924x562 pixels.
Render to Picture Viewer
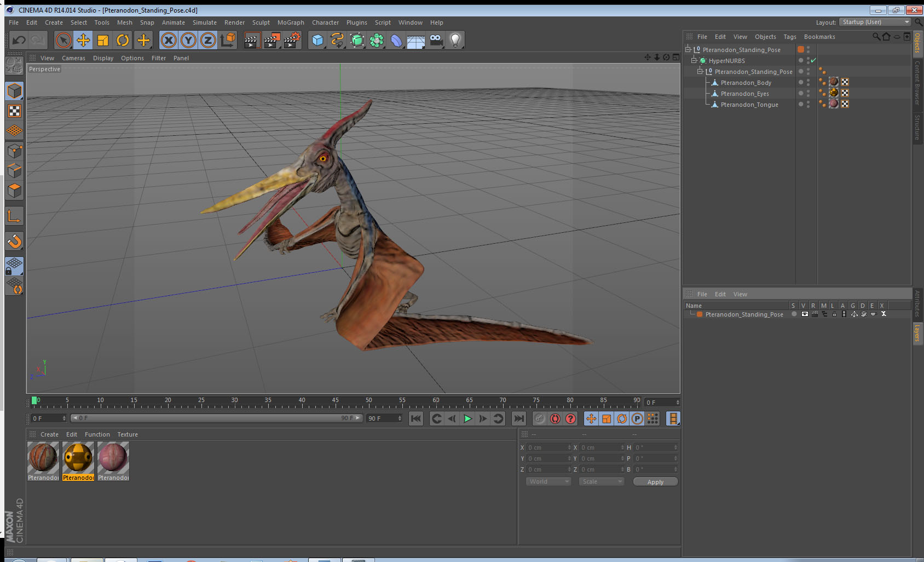272,40
